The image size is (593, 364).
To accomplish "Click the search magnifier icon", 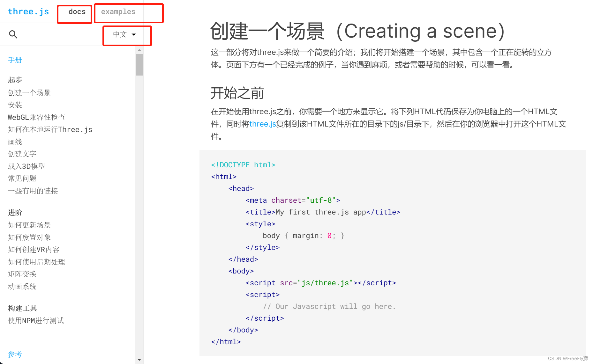I will click(13, 34).
